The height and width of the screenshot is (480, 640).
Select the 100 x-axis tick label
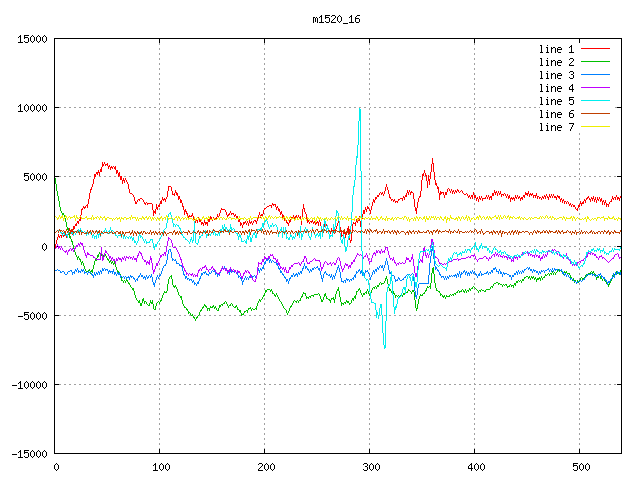coord(160,467)
